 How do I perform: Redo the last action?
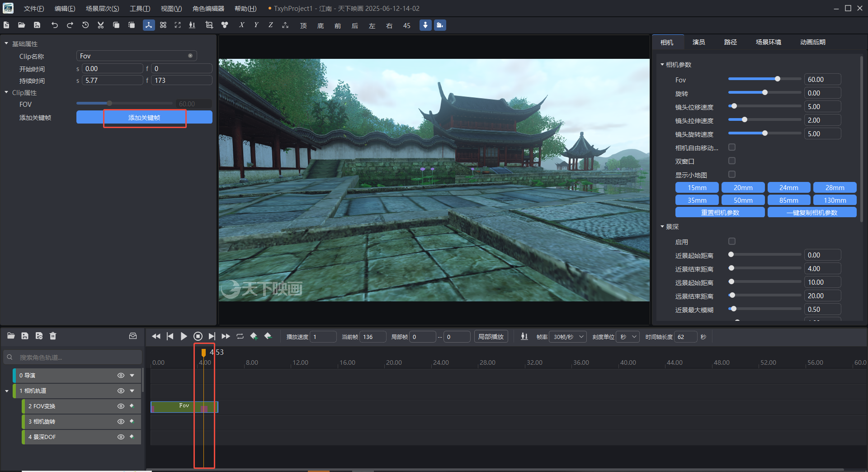[x=70, y=25]
